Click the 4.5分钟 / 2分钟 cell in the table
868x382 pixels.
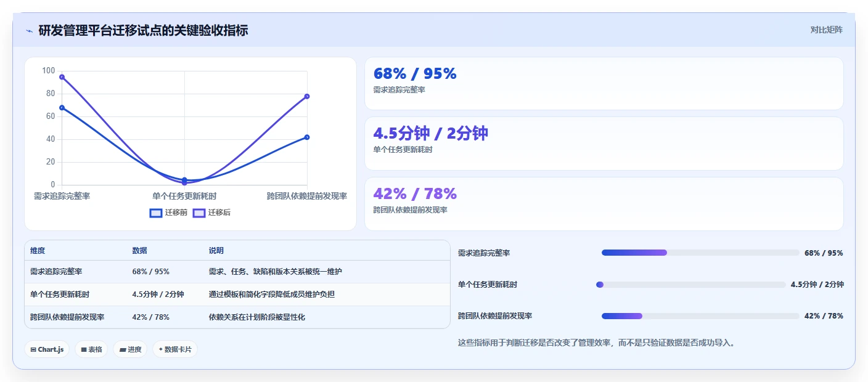158,295
